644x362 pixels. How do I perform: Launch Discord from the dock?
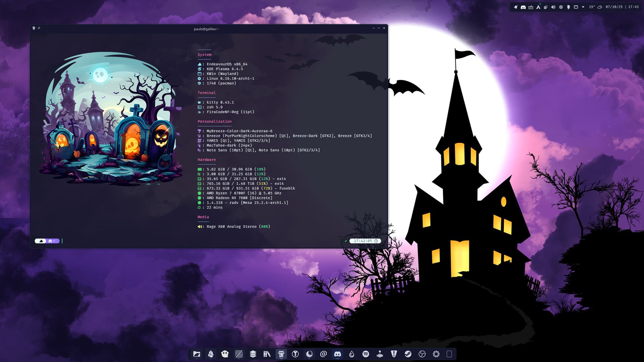(337, 354)
